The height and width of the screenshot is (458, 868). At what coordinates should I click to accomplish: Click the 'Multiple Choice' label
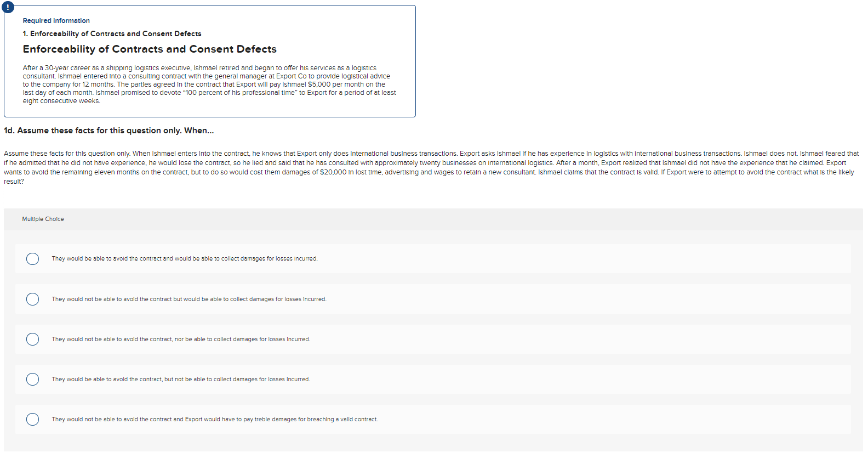click(43, 219)
